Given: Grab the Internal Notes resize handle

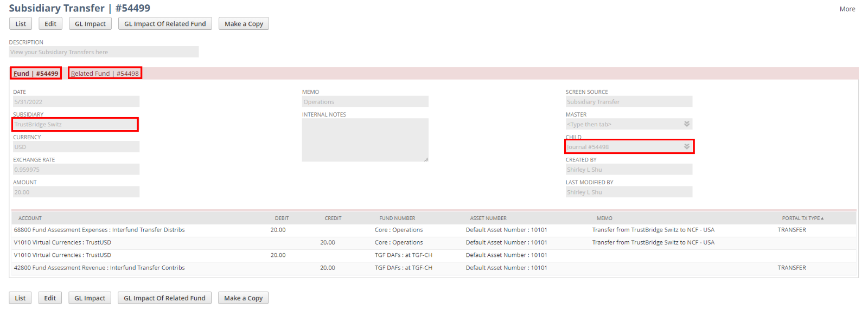Looking at the screenshot, I should point(426,159).
